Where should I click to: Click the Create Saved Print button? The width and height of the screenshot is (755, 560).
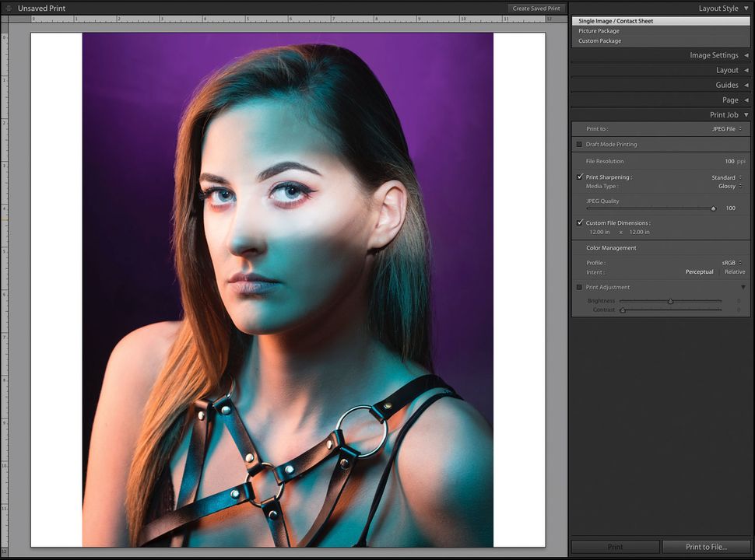(x=537, y=8)
